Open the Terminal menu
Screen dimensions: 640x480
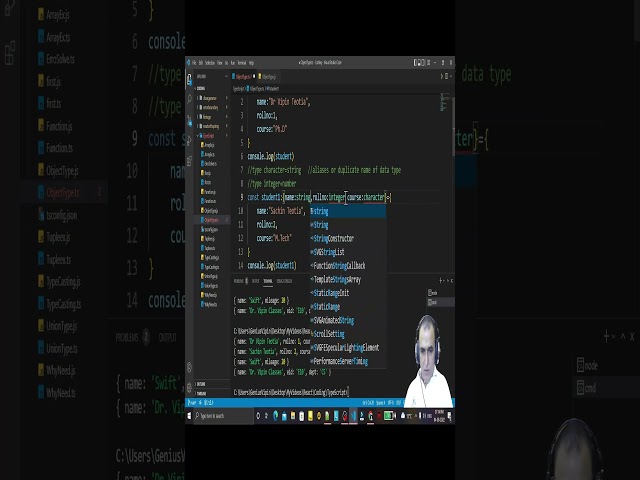coord(242,63)
